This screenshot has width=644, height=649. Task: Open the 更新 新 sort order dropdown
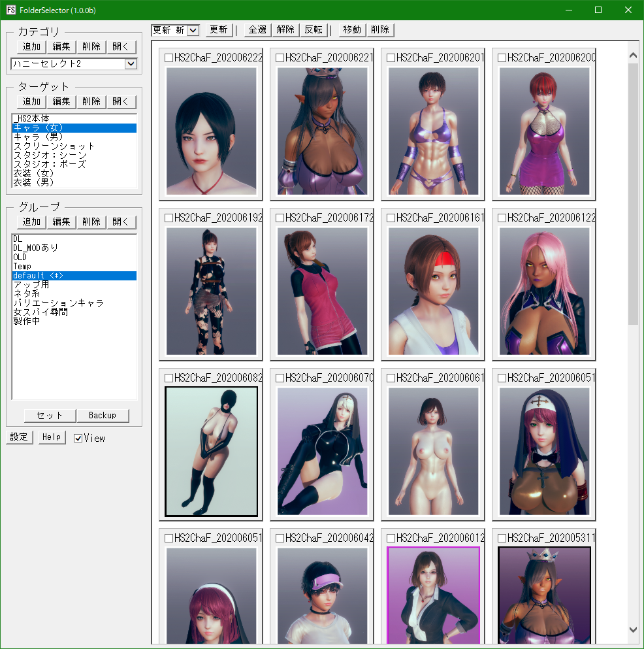tap(193, 30)
